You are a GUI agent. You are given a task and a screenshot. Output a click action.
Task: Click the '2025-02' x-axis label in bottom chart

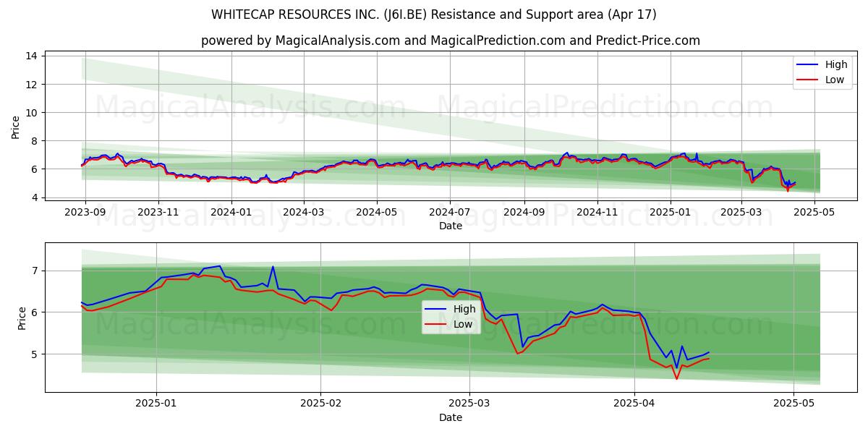pos(320,404)
